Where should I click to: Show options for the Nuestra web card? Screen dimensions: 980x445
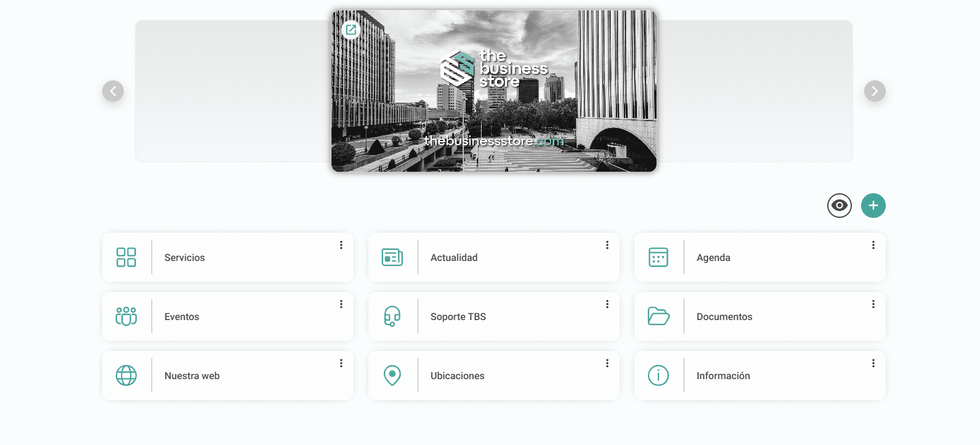[341, 363]
